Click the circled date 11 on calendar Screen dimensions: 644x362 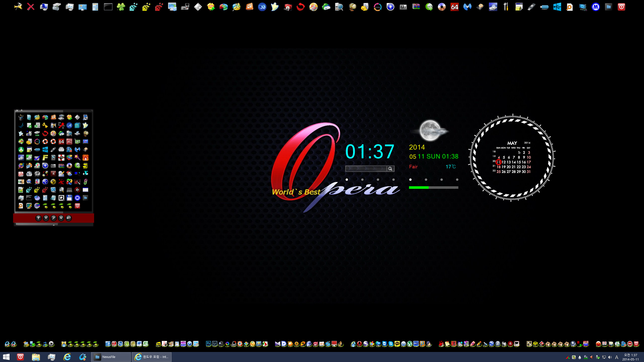pyautogui.click(x=498, y=162)
